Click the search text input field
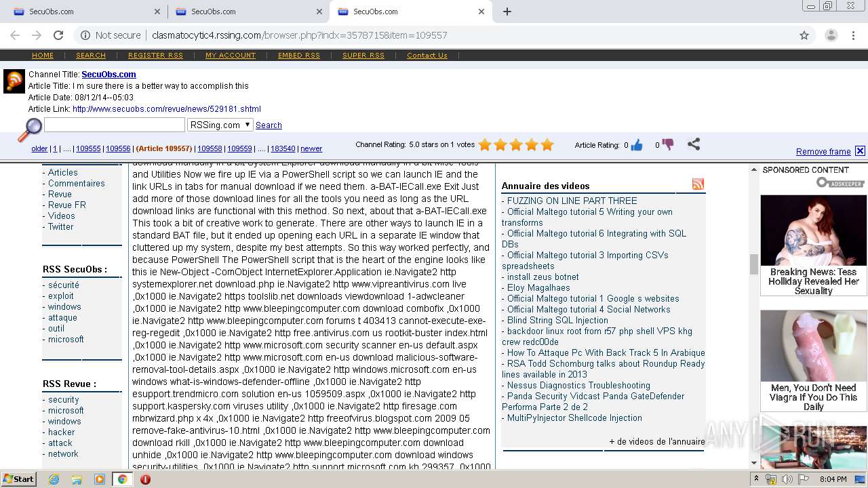This screenshot has height=488, width=868. [x=114, y=125]
